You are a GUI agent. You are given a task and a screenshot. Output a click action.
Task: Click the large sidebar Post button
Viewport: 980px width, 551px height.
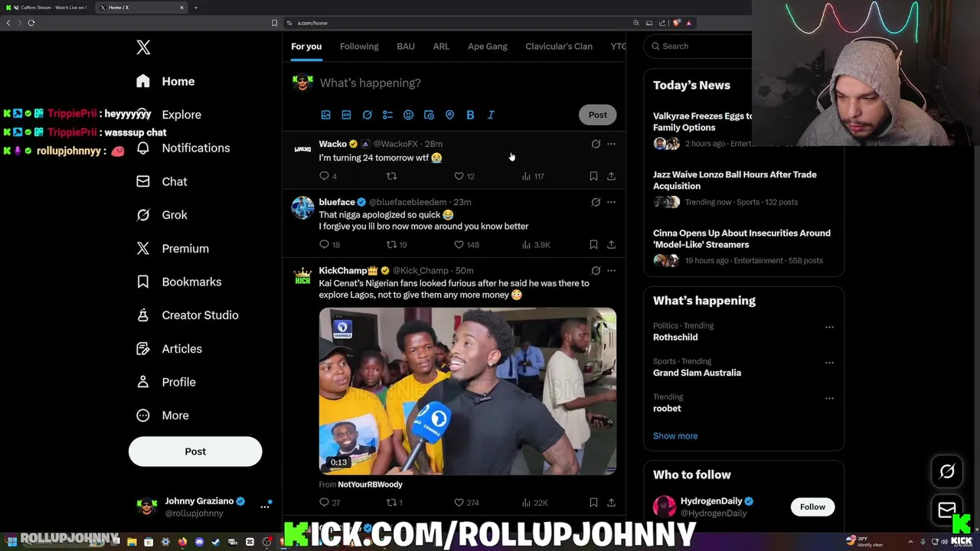pyautogui.click(x=195, y=452)
